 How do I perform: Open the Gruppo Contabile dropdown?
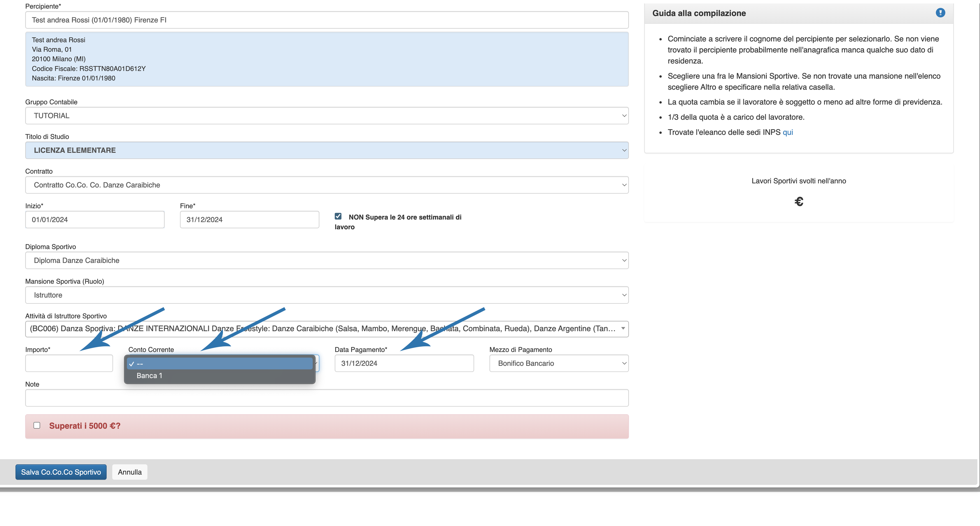[326, 116]
